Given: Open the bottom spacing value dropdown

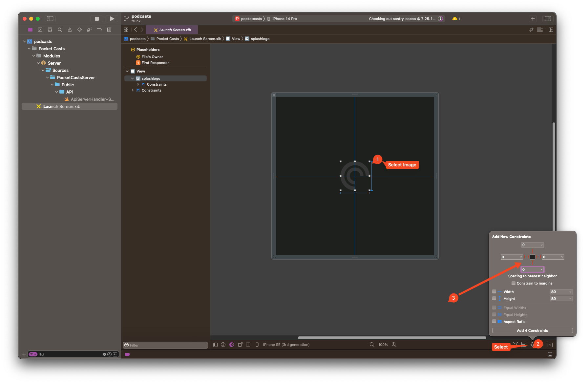Looking at the screenshot, I should [x=541, y=269].
